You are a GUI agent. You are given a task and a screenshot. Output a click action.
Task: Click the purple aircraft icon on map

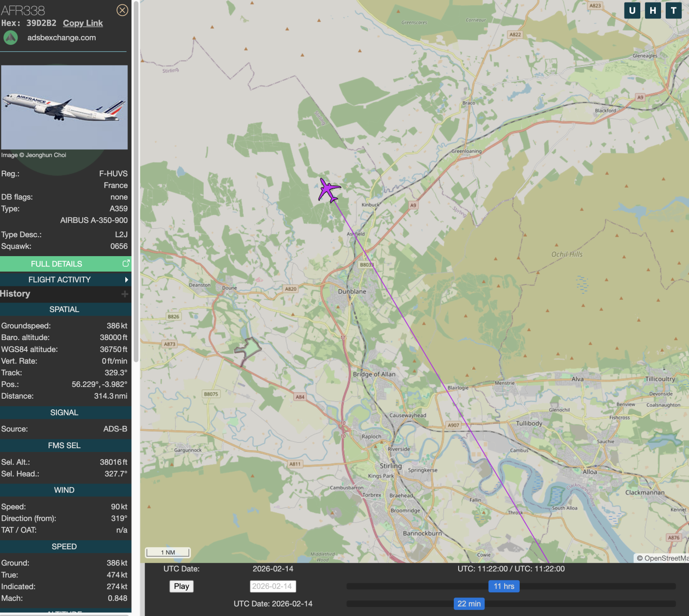329,189
